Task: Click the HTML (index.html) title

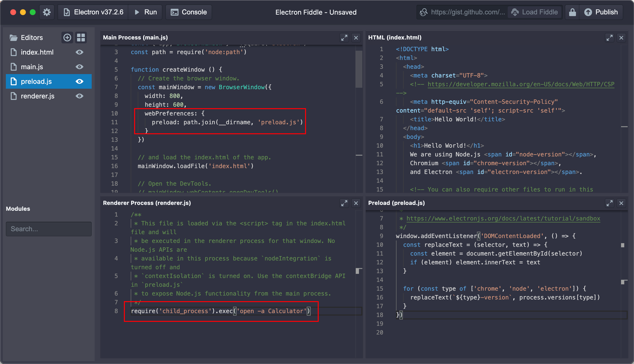Action: (x=395, y=38)
